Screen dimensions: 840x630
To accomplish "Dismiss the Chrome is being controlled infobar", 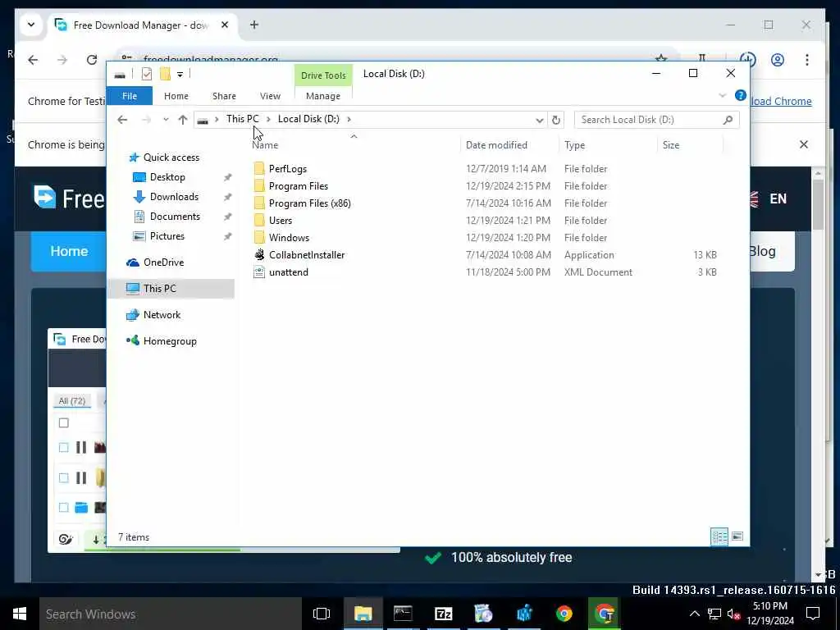I will [x=804, y=144].
